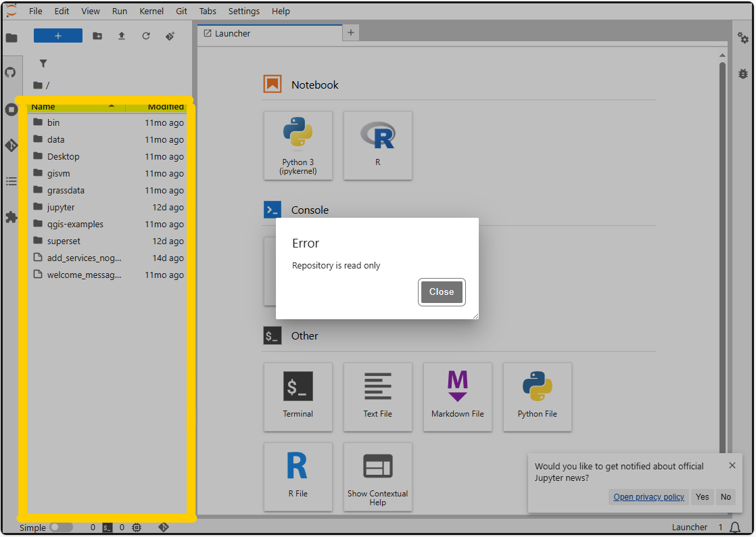This screenshot has width=756, height=537.
Task: Open the Settings menu
Action: point(244,11)
